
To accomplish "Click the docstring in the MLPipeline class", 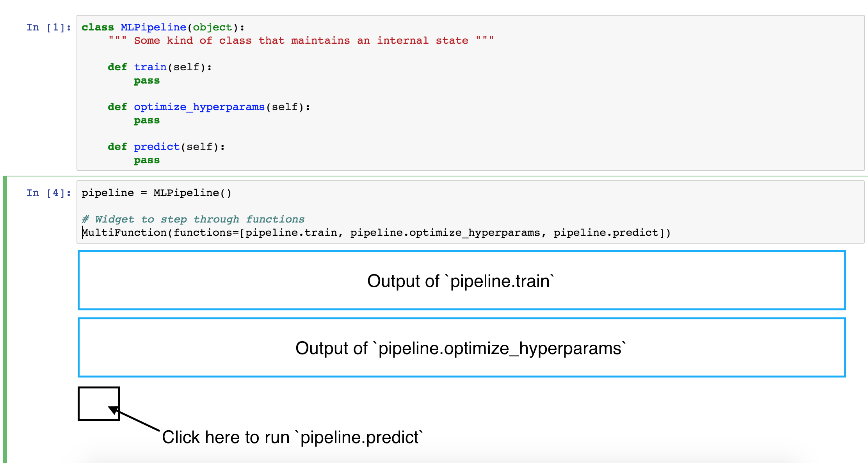I will coord(301,40).
